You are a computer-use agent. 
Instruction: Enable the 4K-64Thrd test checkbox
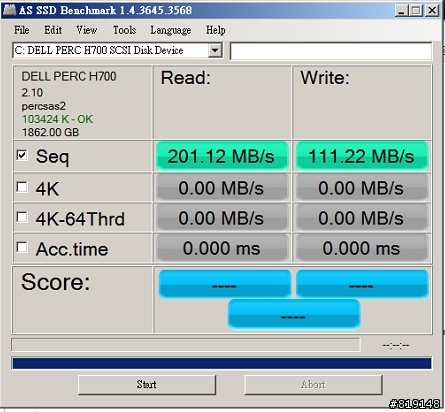(22, 217)
